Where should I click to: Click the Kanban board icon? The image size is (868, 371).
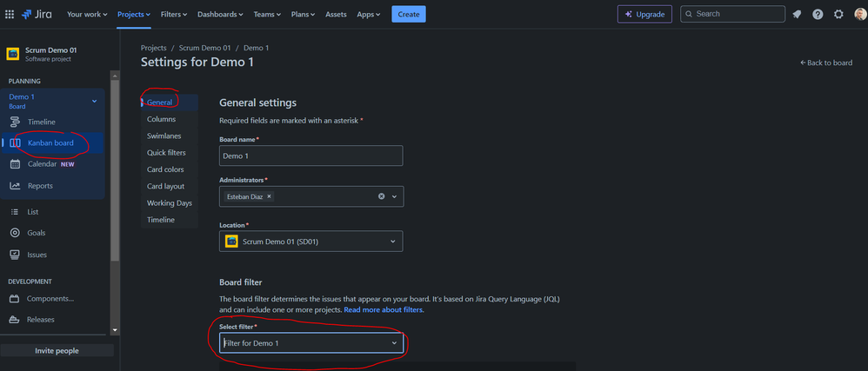(15, 142)
